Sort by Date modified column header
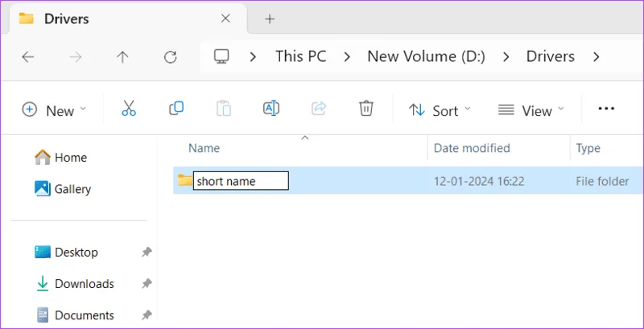The image size is (644, 329). coord(472,148)
